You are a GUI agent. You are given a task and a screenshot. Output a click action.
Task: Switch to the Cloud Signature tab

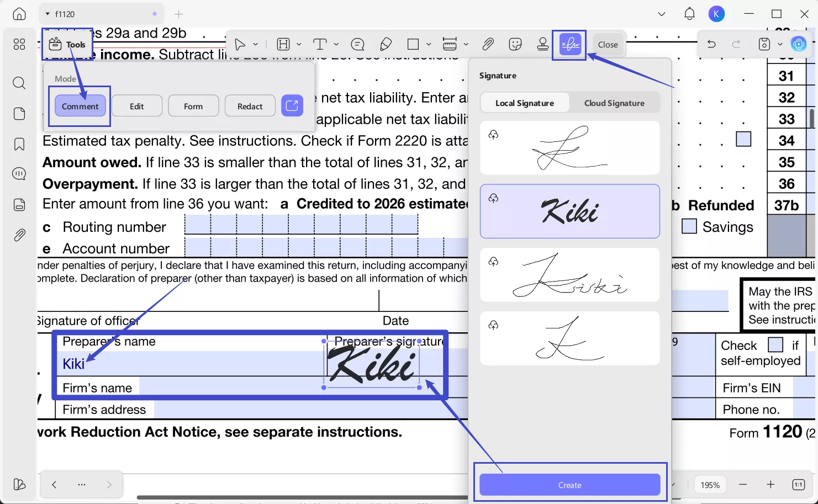tap(614, 103)
